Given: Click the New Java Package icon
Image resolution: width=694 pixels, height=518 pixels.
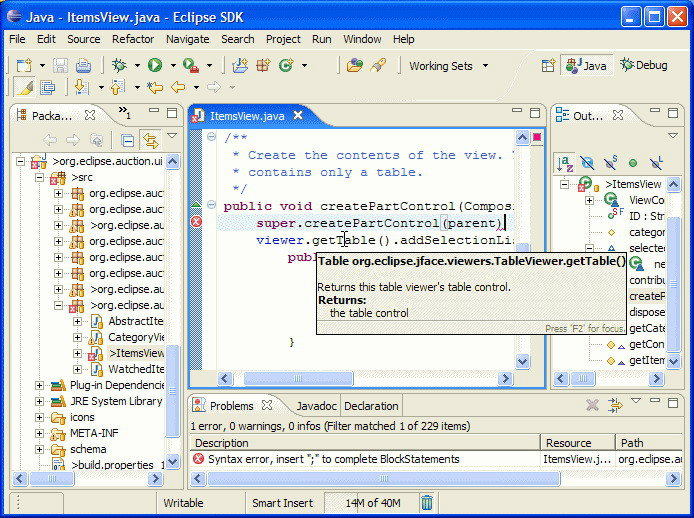Looking at the screenshot, I should pos(263,66).
